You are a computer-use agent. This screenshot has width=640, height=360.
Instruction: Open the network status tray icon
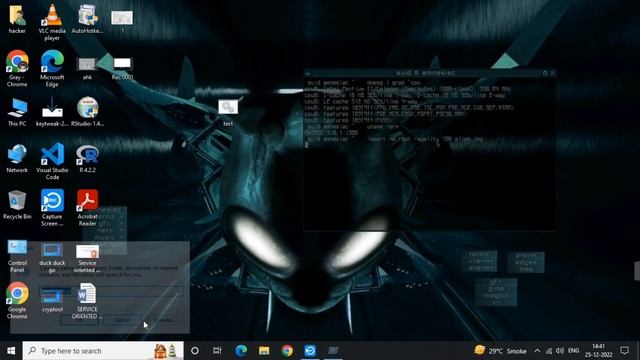pyautogui.click(x=549, y=351)
